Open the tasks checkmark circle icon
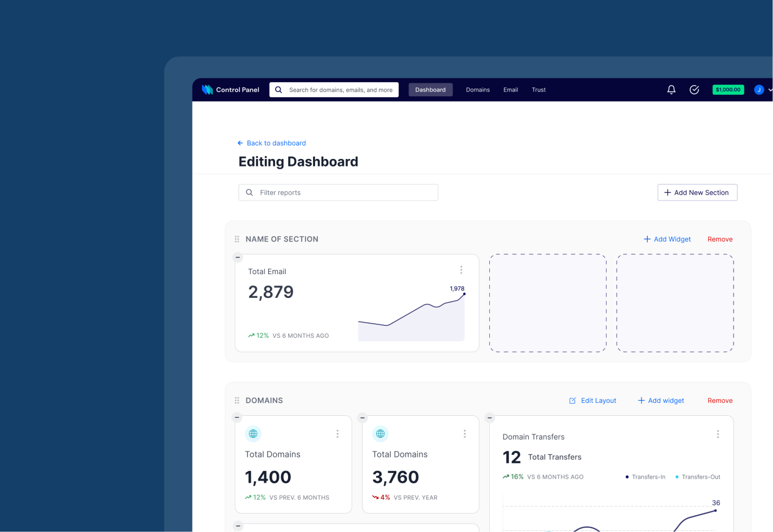The height and width of the screenshot is (532, 773). tap(695, 90)
